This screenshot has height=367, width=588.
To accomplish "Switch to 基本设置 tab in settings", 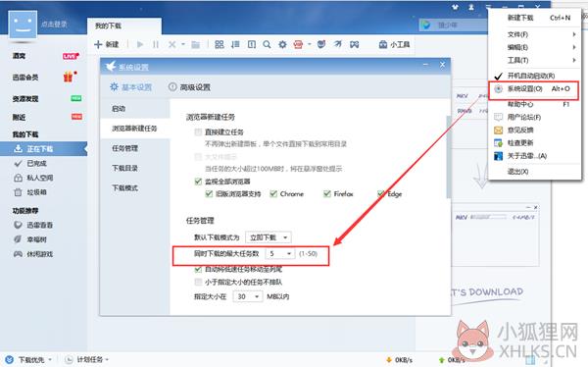I will [131, 87].
